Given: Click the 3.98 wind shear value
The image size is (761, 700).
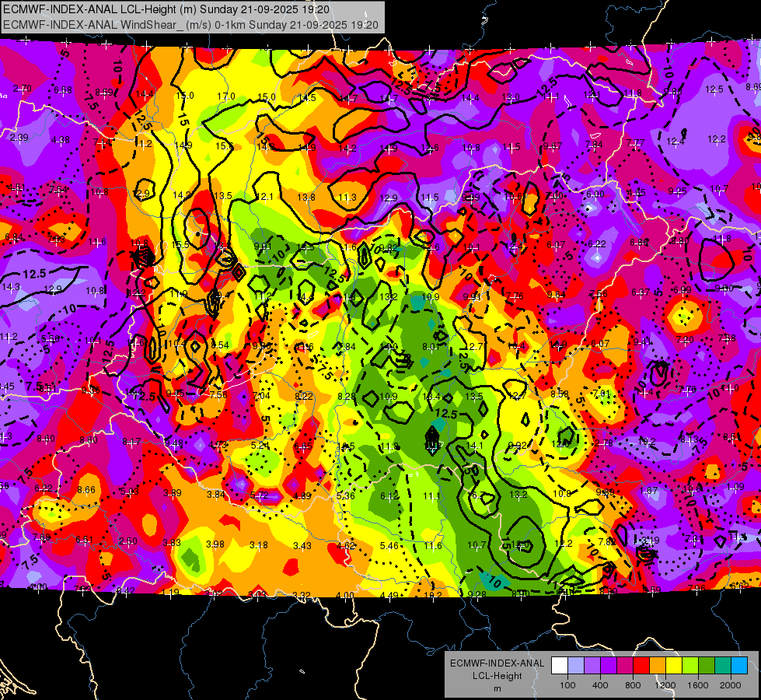Looking at the screenshot, I should pos(215,544).
